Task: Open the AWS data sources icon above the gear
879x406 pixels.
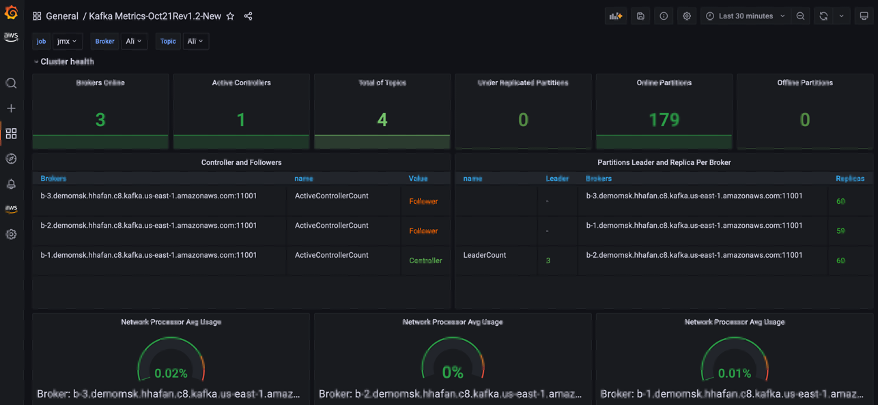Action: click(x=11, y=209)
